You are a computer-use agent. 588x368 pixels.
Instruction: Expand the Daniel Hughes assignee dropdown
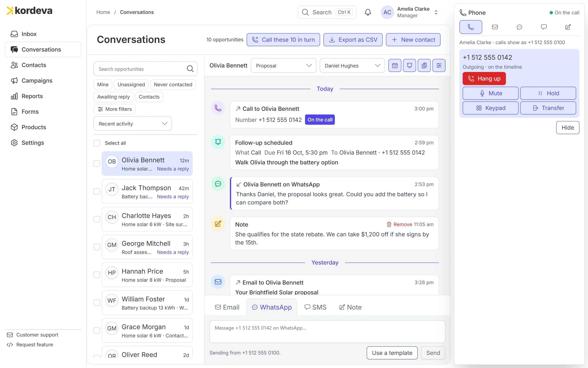[x=352, y=65]
